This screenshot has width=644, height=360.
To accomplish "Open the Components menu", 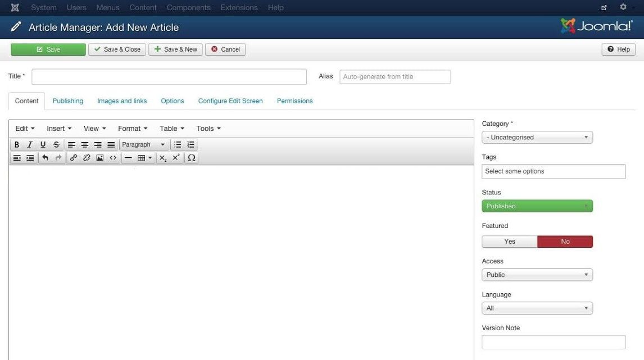I will [188, 7].
